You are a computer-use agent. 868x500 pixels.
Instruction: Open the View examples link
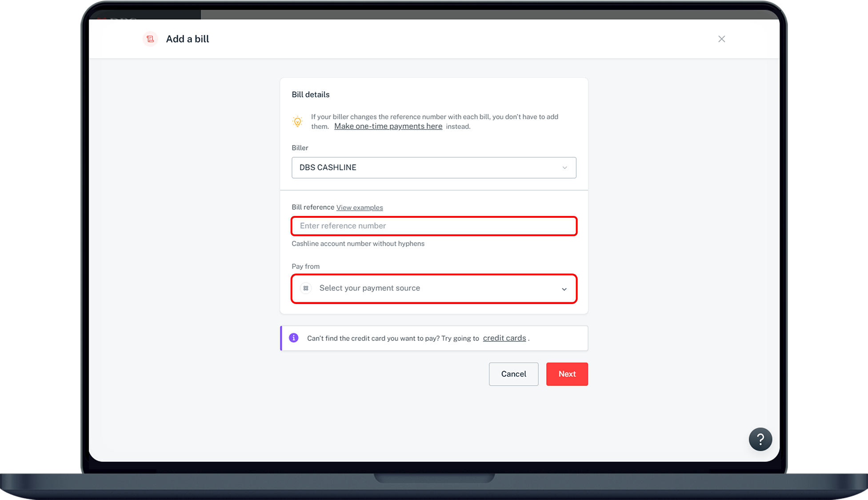pyautogui.click(x=359, y=208)
